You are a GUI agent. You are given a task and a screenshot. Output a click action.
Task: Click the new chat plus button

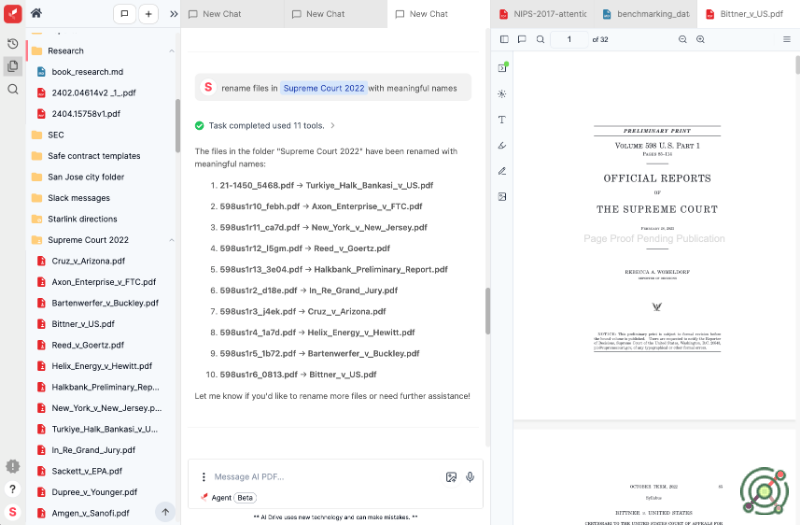point(148,14)
